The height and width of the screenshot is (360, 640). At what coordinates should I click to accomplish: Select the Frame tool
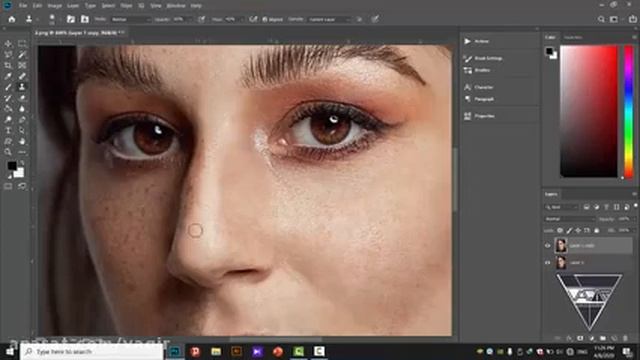click(x=22, y=65)
